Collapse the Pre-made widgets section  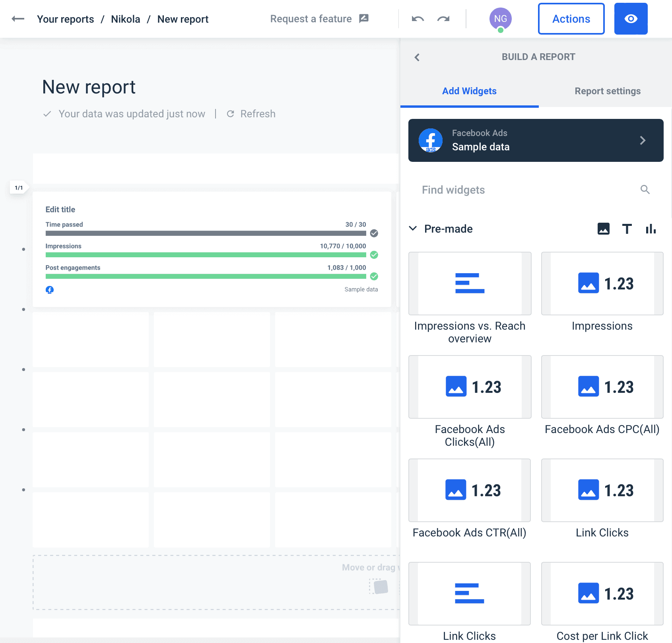[x=413, y=229]
